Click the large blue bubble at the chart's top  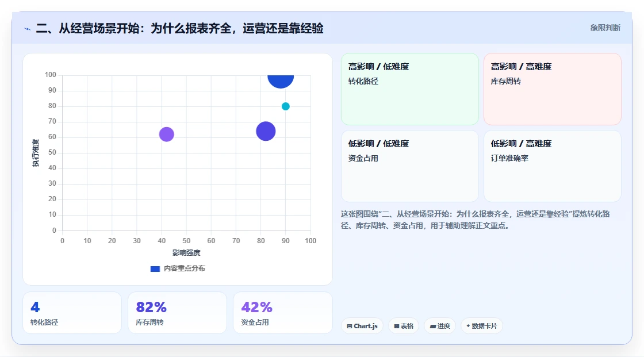(x=281, y=81)
